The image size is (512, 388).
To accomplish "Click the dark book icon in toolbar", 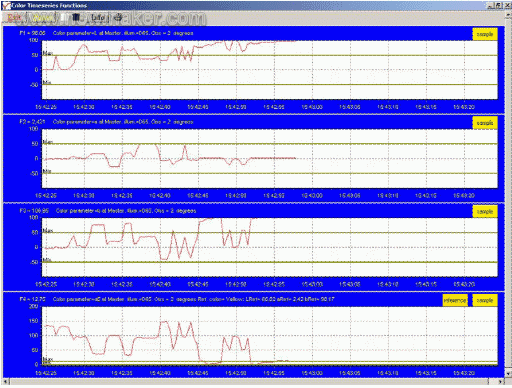I will point(76,17).
